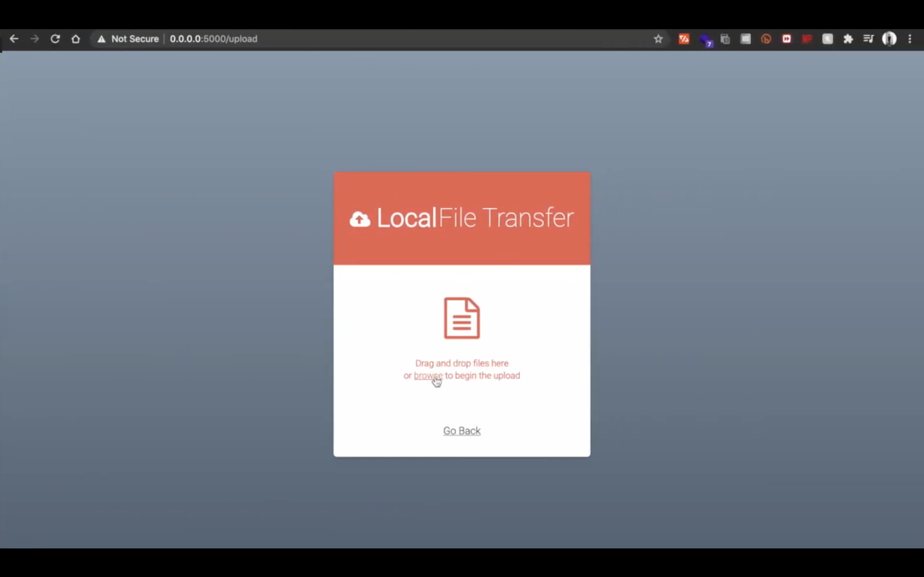Click the red MP extension icon
Image resolution: width=924 pixels, height=577 pixels.
pyautogui.click(x=807, y=39)
